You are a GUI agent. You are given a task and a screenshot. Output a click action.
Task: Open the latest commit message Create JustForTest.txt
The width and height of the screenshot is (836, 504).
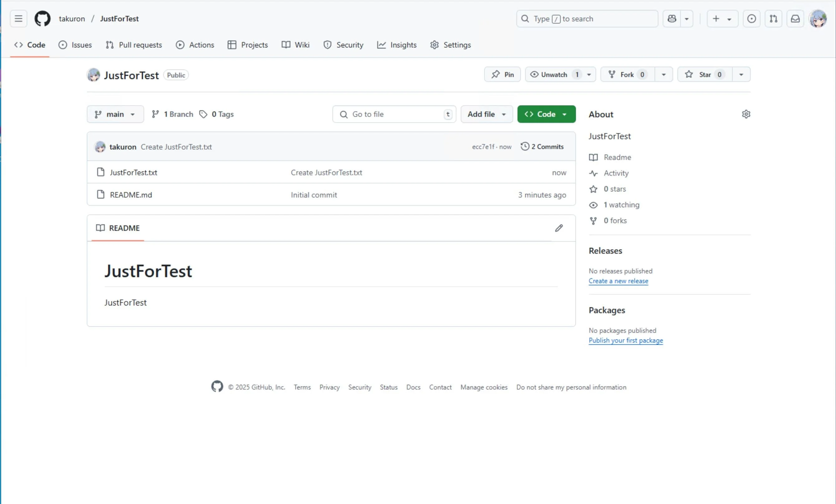176,147
